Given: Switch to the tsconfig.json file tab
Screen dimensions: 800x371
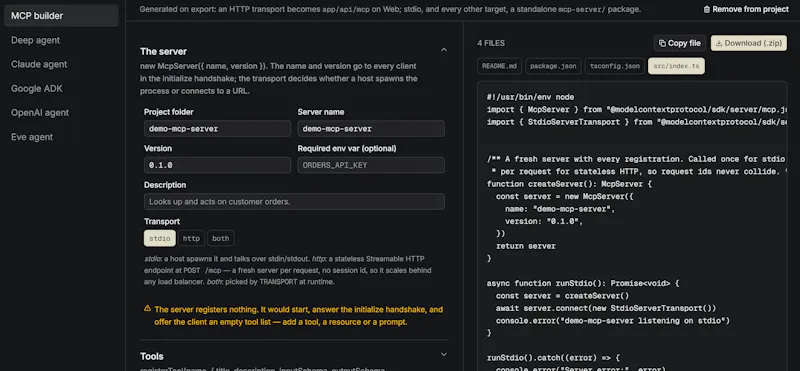Looking at the screenshot, I should tap(614, 66).
